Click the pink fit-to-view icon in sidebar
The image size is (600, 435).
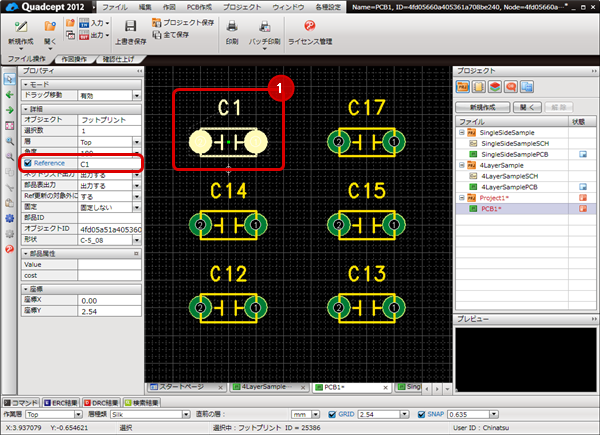pyautogui.click(x=9, y=126)
